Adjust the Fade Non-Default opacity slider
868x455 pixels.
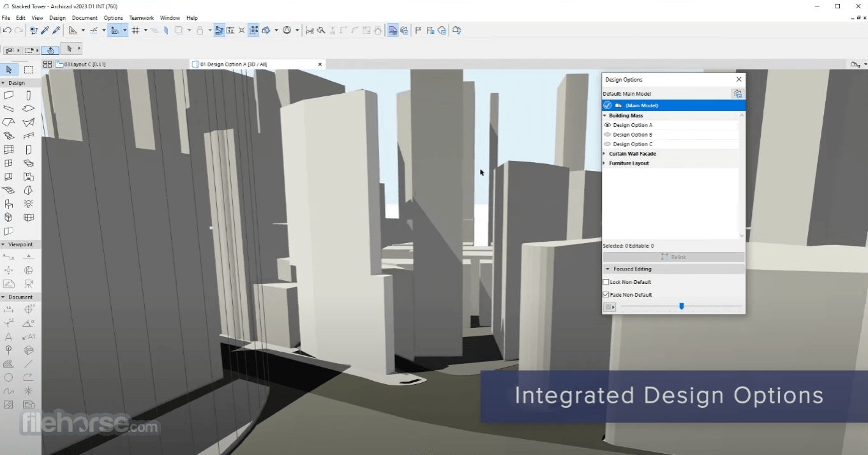(x=681, y=307)
